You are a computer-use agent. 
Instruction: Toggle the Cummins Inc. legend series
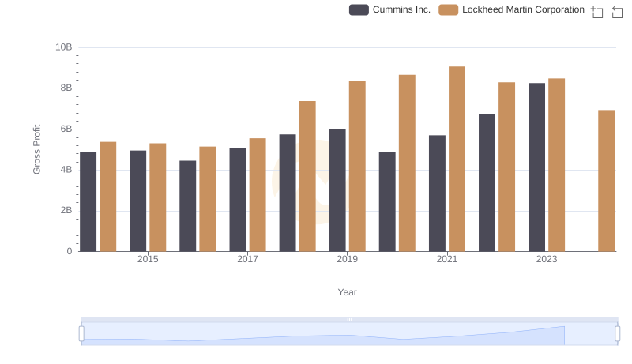[389, 9]
